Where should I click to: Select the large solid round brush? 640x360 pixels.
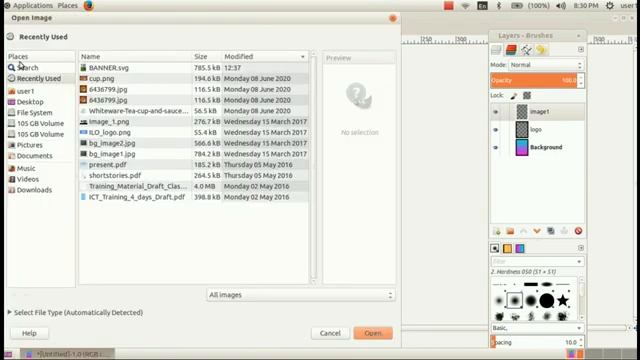tap(547, 301)
